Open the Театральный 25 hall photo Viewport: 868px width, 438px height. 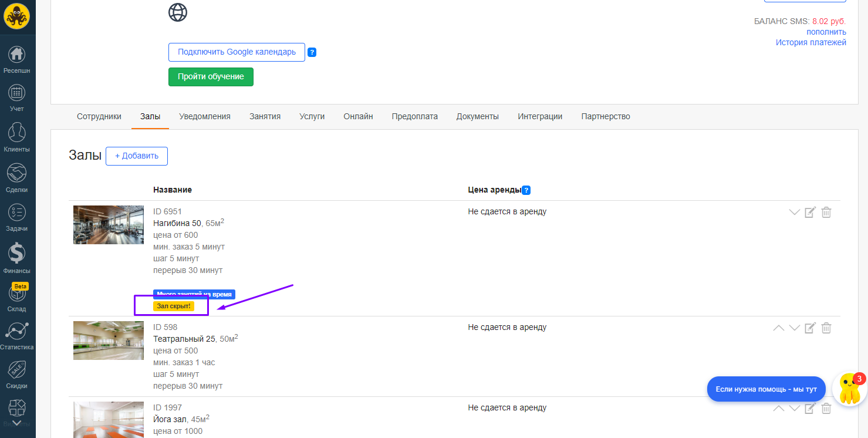click(x=109, y=341)
